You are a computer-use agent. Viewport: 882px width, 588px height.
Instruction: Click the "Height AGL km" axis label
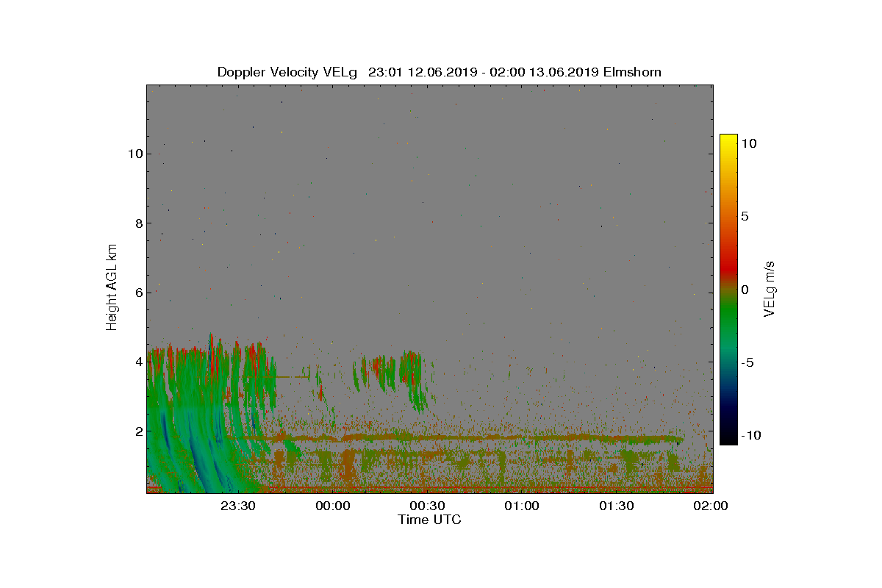pyautogui.click(x=112, y=288)
